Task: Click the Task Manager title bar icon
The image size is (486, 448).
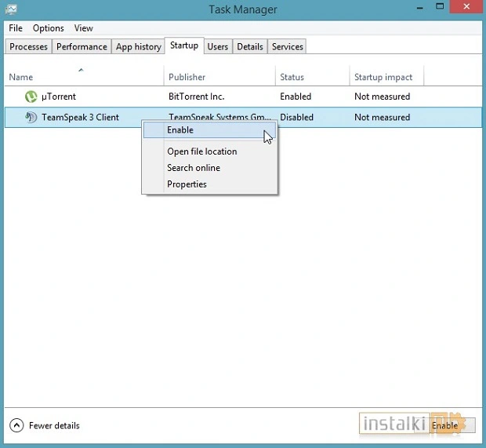Action: coord(11,9)
